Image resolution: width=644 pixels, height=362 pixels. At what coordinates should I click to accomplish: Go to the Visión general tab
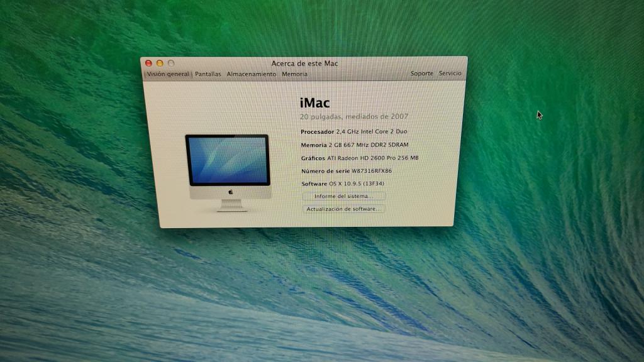[168, 74]
